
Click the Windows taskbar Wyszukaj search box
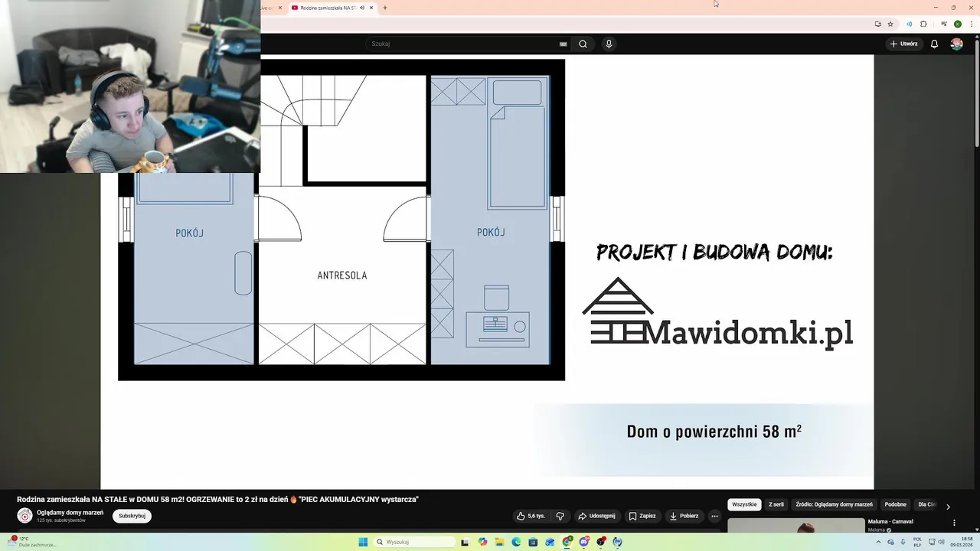[x=414, y=542]
